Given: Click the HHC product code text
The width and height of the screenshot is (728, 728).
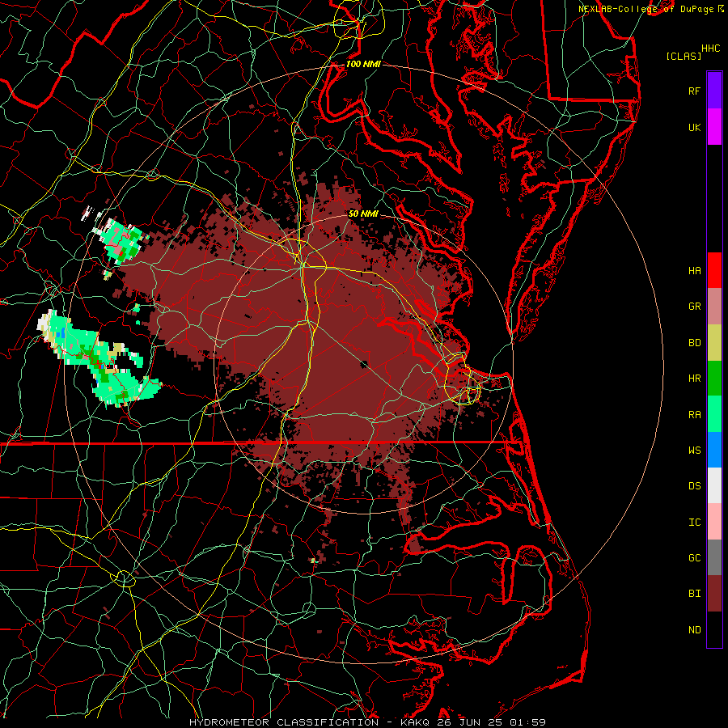Looking at the screenshot, I should (x=711, y=49).
